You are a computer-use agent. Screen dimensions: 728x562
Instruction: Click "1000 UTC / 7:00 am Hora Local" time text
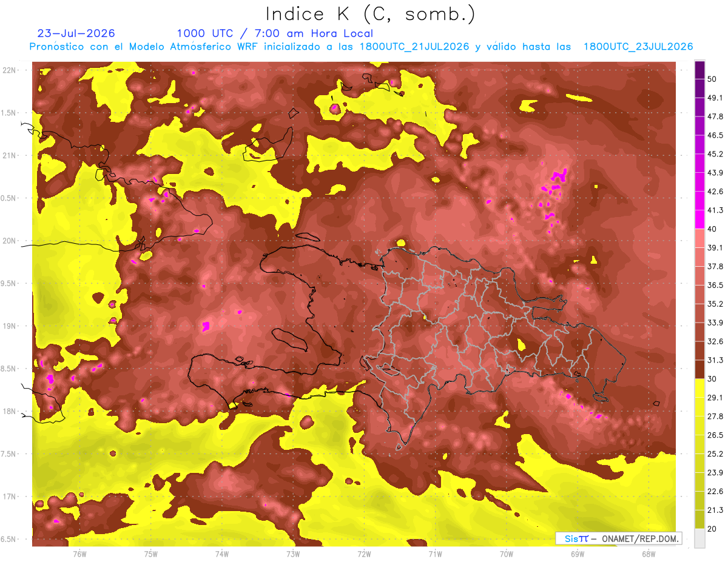pos(275,33)
